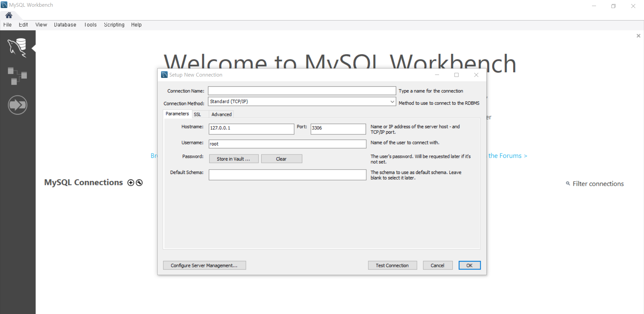Click the Filter connections search icon
The width and height of the screenshot is (644, 314).
pyautogui.click(x=568, y=183)
